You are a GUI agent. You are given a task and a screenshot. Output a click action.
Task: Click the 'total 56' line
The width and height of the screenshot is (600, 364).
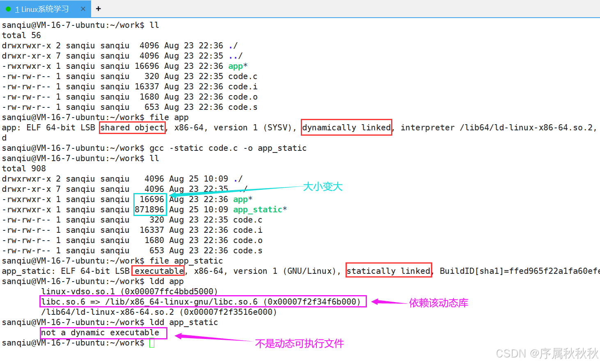[x=21, y=35]
